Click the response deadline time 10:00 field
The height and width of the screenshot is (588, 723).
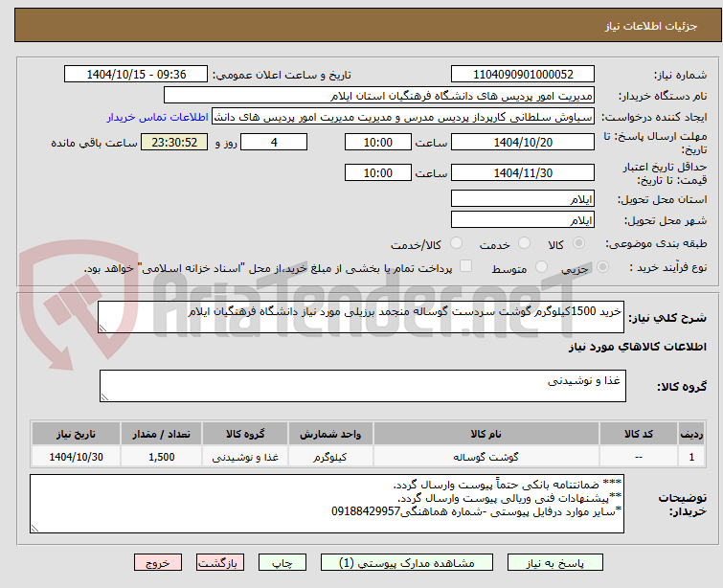click(x=378, y=142)
